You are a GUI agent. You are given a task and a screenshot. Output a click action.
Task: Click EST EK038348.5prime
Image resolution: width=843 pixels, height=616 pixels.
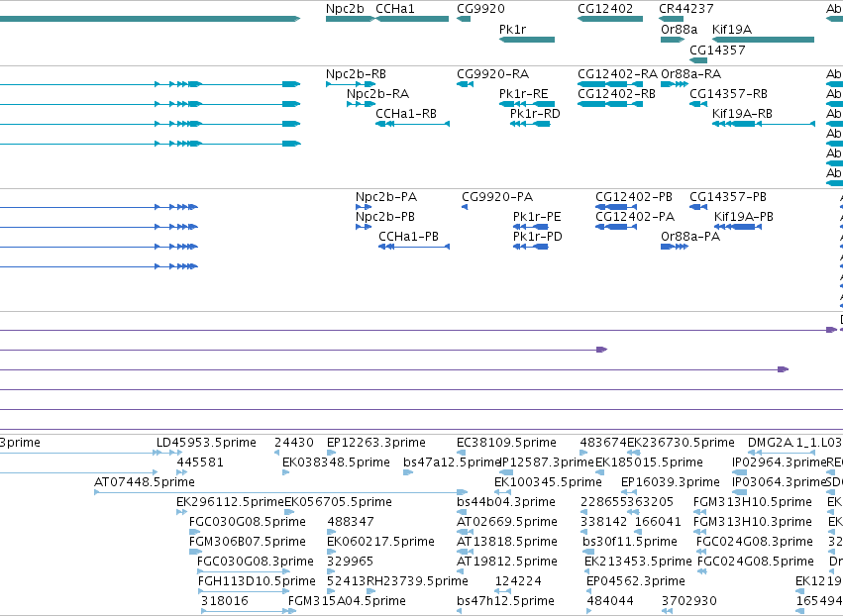click(x=336, y=462)
